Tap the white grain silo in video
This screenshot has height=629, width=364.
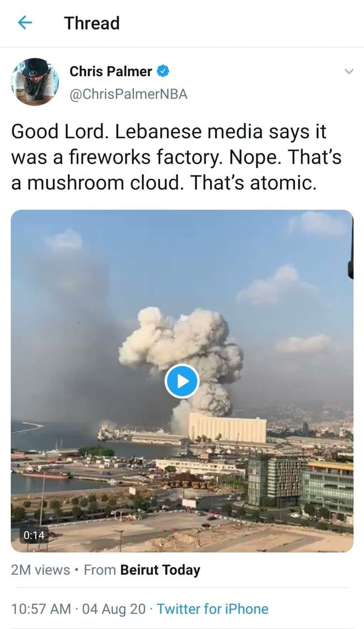point(227,428)
